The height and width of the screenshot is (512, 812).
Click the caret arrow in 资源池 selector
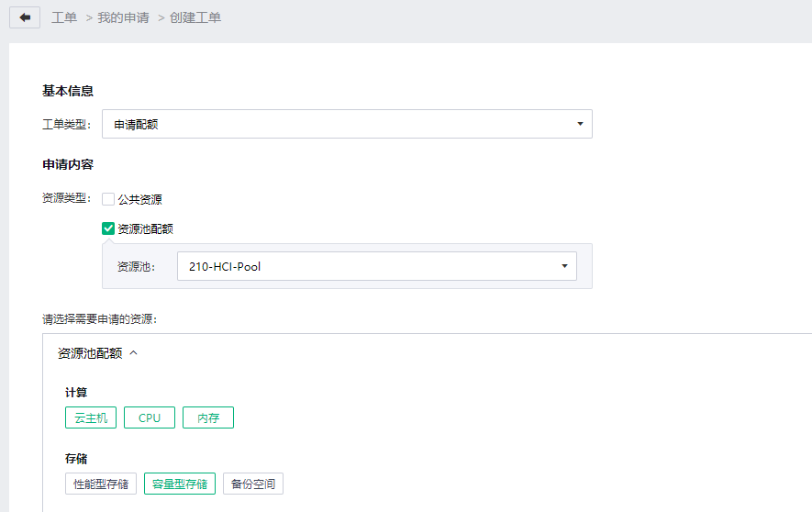pos(564,266)
